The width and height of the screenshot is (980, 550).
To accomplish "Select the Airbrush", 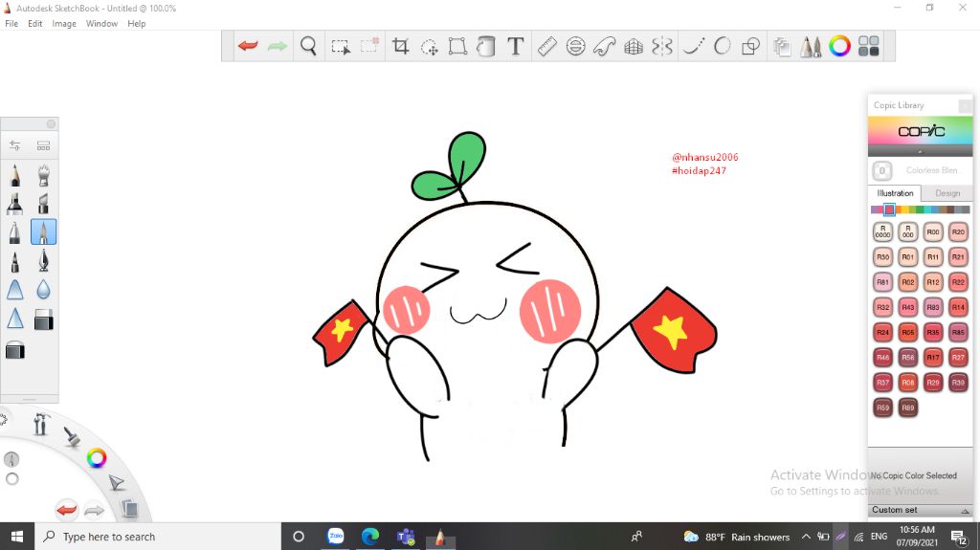I will [43, 175].
